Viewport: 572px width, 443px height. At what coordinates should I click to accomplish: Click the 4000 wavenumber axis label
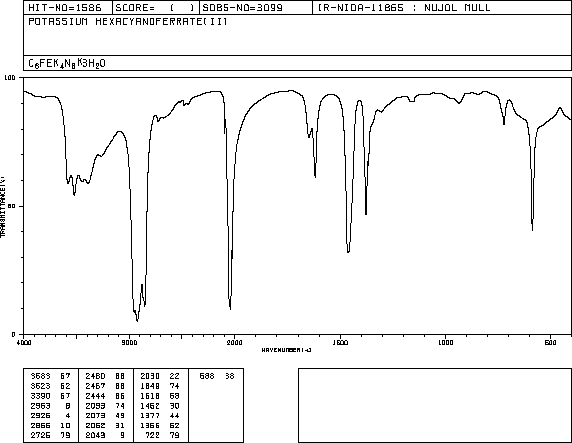coord(24,342)
